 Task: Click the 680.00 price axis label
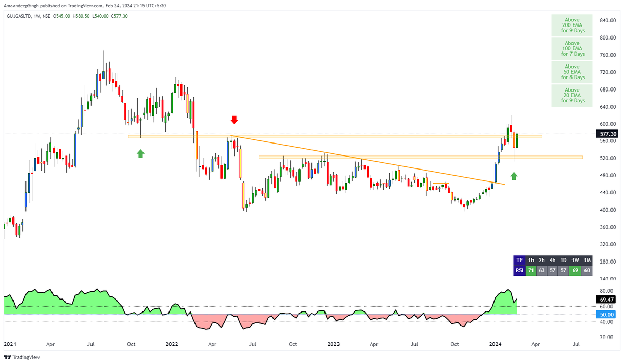click(x=607, y=89)
